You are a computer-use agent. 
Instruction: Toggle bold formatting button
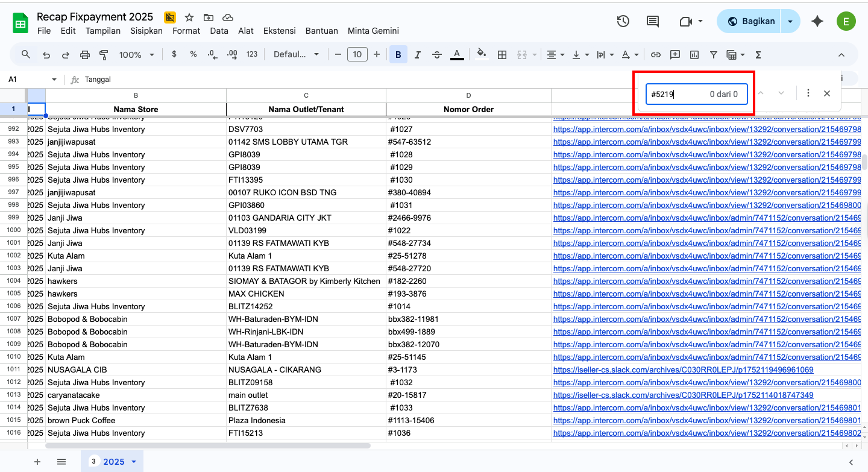[x=398, y=55]
